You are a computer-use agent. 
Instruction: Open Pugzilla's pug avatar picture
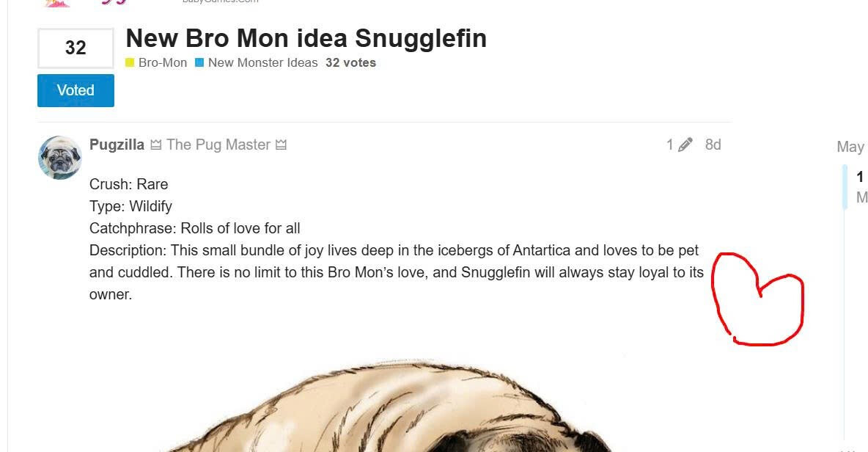(x=60, y=158)
